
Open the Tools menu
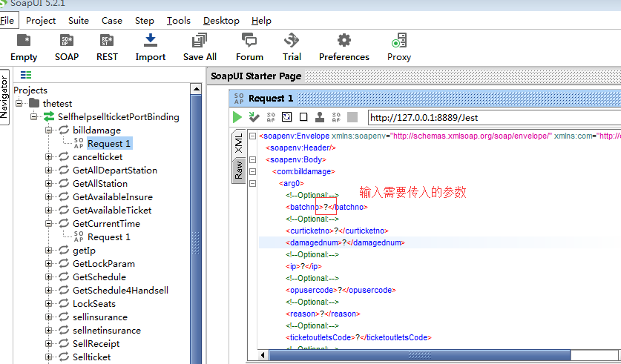tap(179, 21)
